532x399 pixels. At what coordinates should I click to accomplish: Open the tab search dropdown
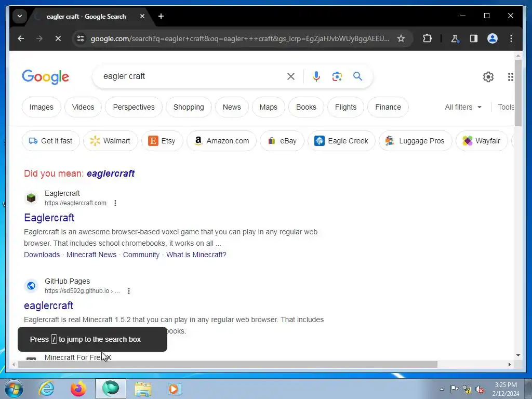point(20,16)
